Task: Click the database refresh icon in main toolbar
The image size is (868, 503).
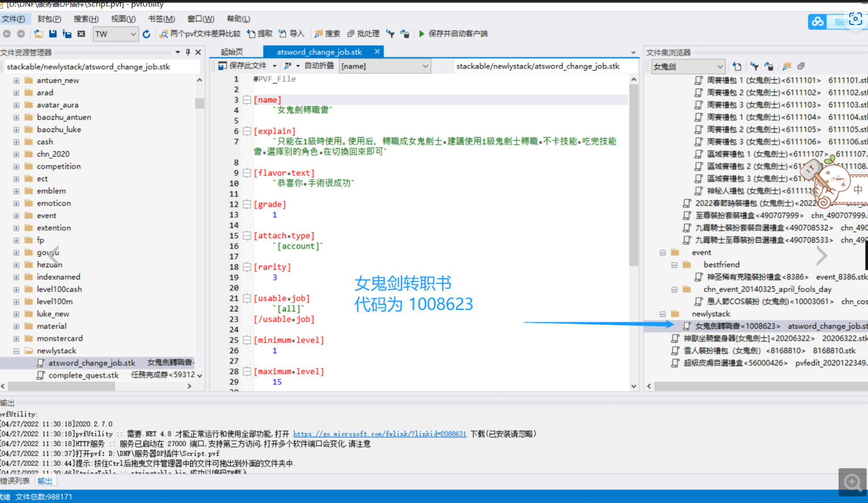Action: click(x=405, y=33)
